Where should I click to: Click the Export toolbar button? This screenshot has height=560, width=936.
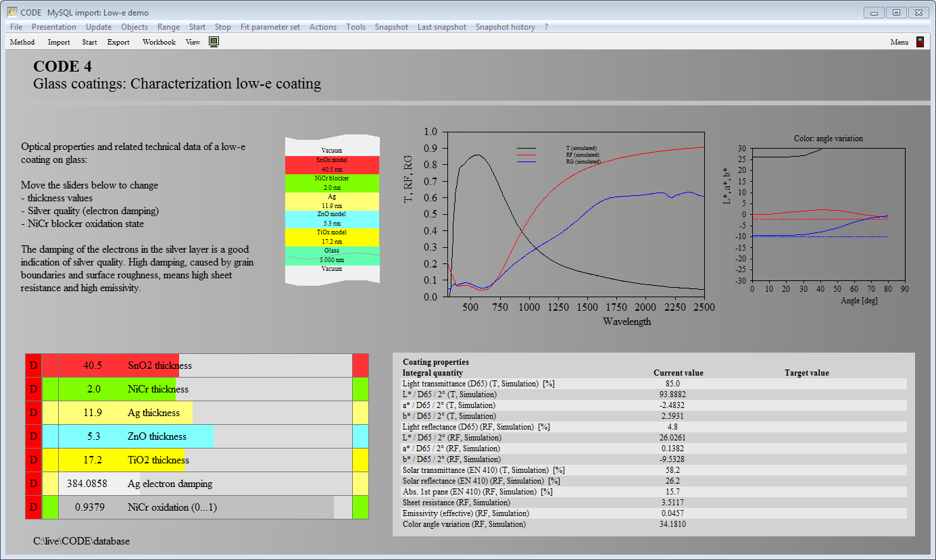118,42
